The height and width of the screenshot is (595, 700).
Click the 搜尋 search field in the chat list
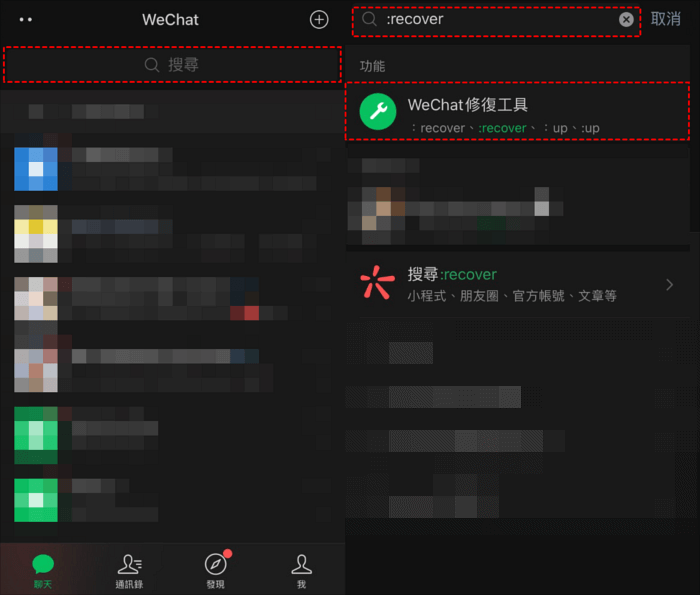tap(172, 65)
